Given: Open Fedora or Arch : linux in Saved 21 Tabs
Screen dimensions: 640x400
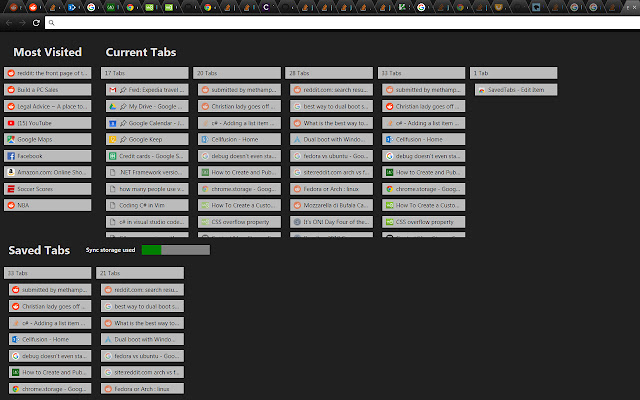Looking at the screenshot, I should click(x=142, y=389).
